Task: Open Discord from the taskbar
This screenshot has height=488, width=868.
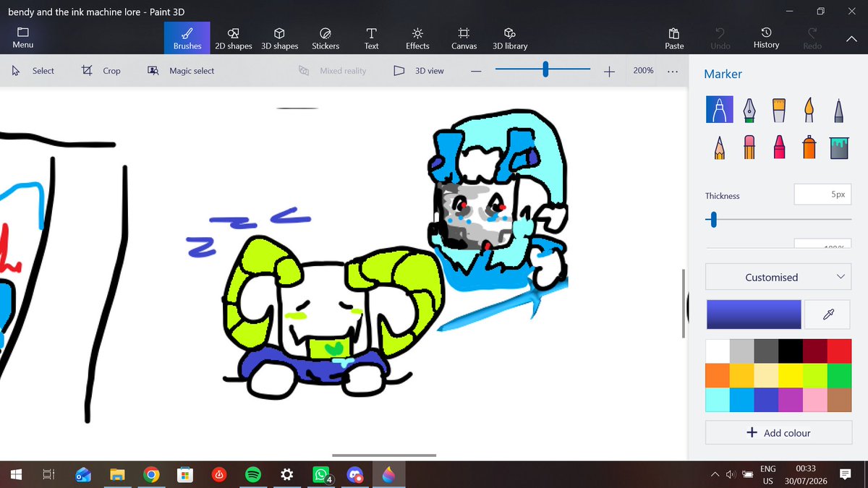Action: [354, 474]
